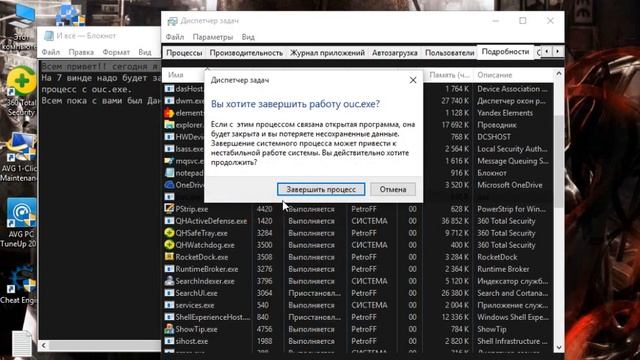Click the explorer.exe folder icon
640x360 pixels.
pos(169,124)
